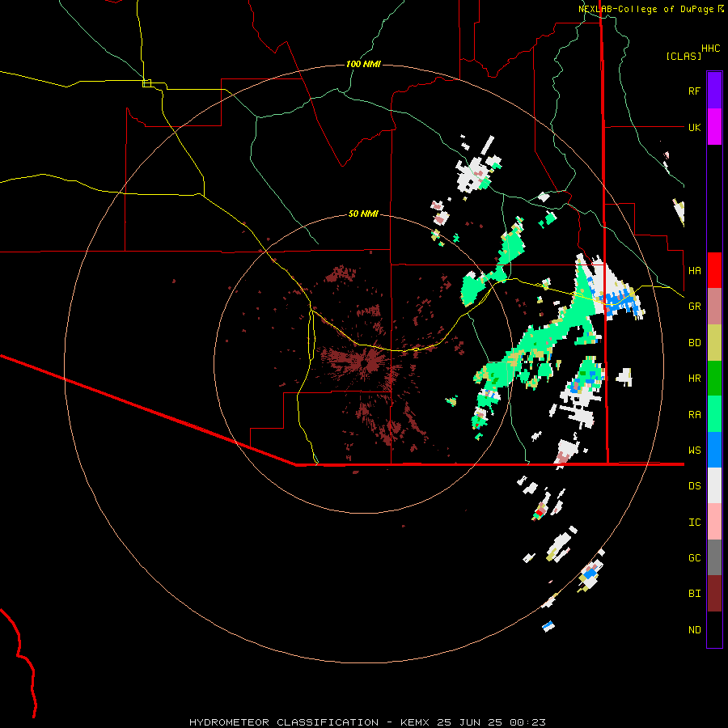
Task: Click the HR legend label
Action: pyautogui.click(x=694, y=379)
